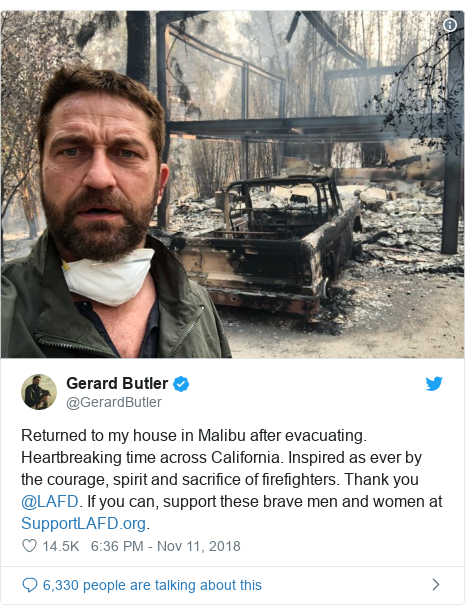Screen dimensions: 465x614
Task: Click the heart like icon
Action: pos(29,545)
